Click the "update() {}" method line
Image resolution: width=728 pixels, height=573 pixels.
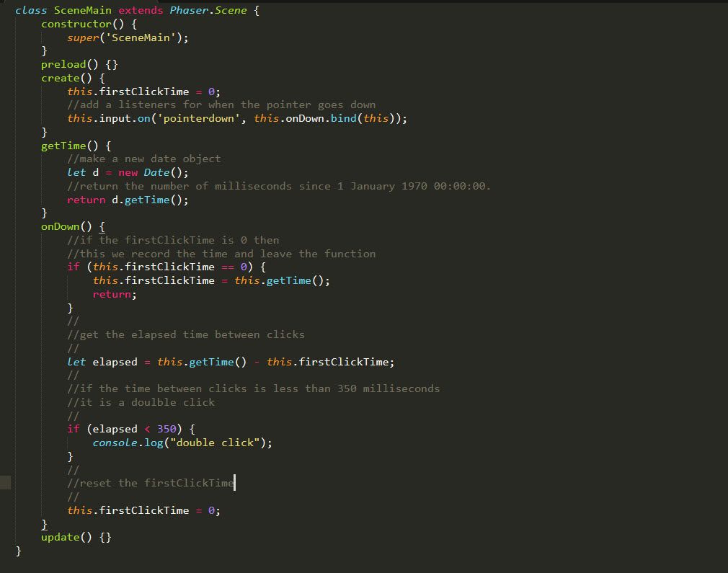click(x=76, y=537)
